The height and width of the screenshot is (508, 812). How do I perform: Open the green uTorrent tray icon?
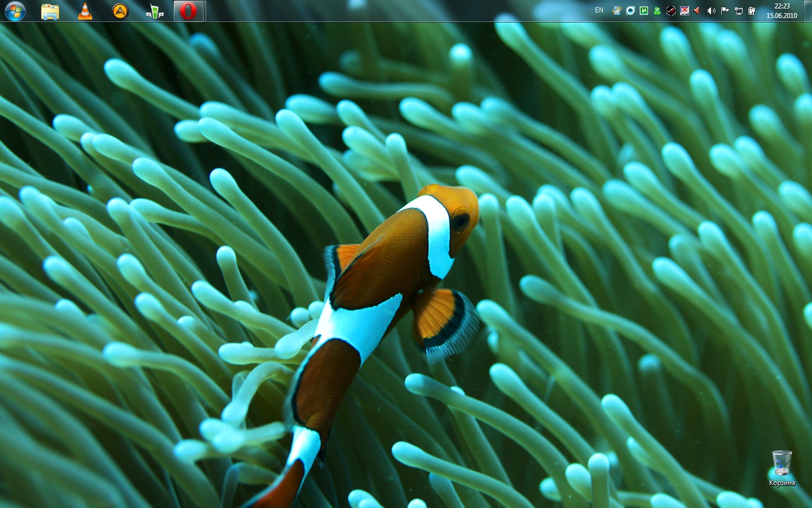[x=644, y=11]
